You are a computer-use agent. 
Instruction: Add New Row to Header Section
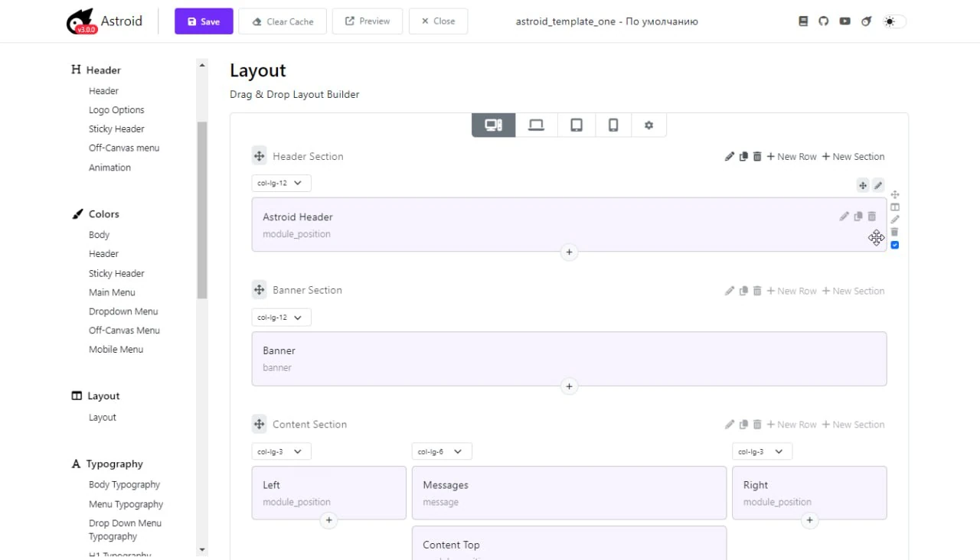[792, 157]
